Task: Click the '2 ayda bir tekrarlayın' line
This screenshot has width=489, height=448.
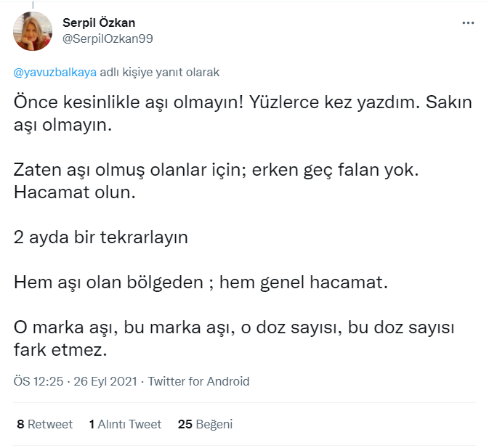Action: pos(101,238)
